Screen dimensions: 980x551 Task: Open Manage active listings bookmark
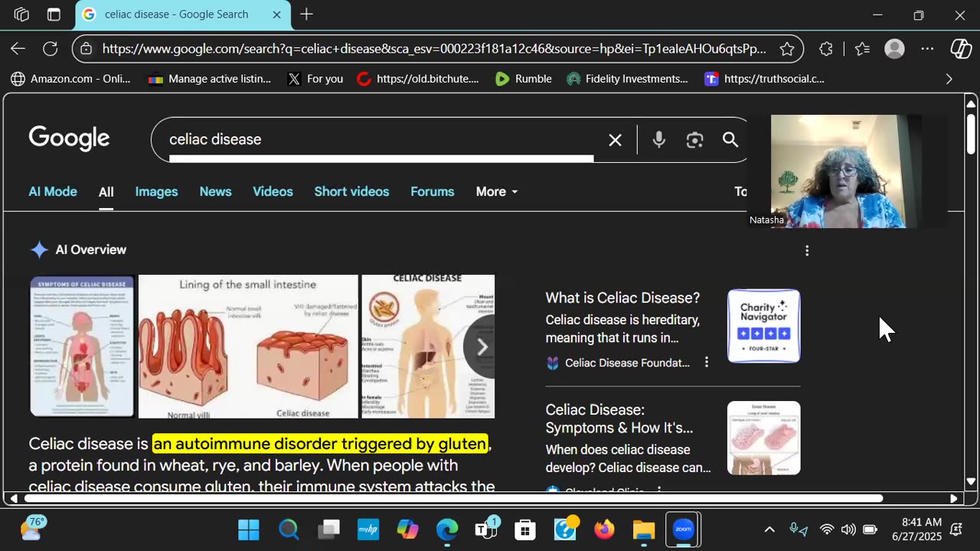210,79
